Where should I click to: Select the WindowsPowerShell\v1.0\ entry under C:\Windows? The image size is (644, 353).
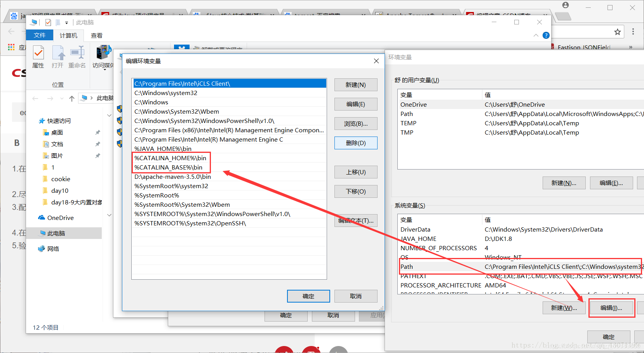point(229,121)
